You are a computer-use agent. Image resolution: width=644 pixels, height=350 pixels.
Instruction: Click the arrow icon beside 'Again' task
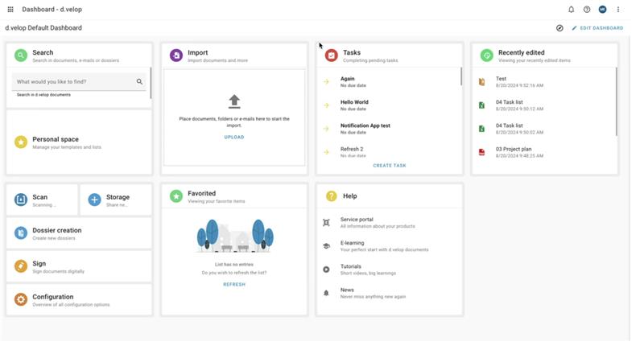326,81
